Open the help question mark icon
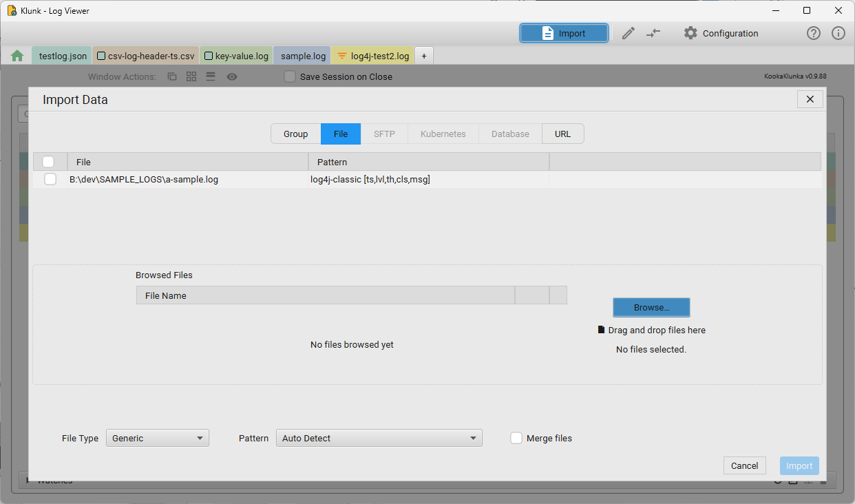The height and width of the screenshot is (504, 855). (814, 33)
